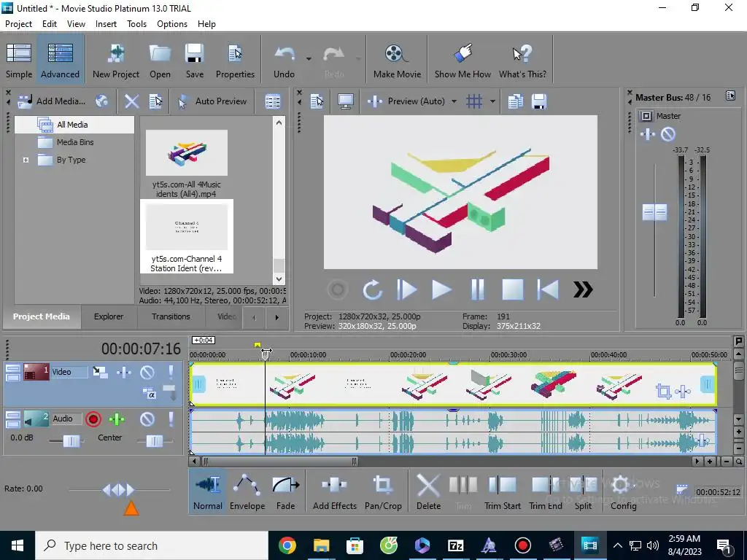Viewport: 747px width, 560px height.
Task: Open the Undo history dropdown arrow
Action: pyautogui.click(x=309, y=59)
